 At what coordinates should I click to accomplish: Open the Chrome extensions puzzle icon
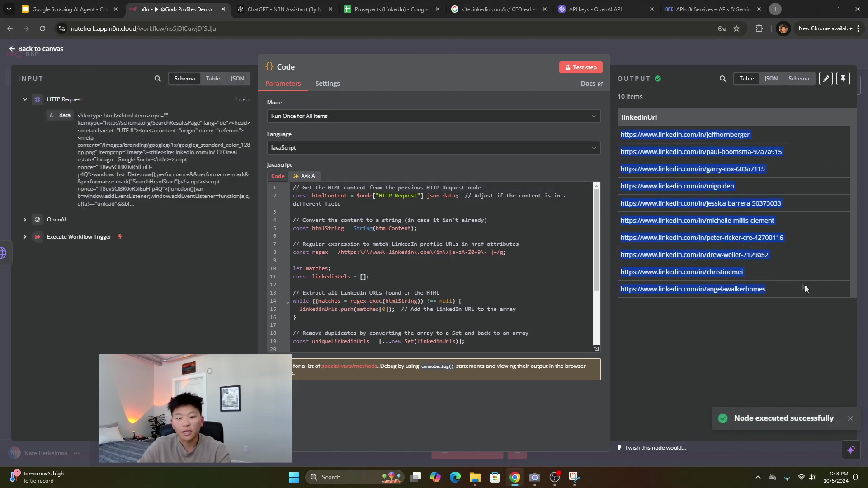point(759,28)
